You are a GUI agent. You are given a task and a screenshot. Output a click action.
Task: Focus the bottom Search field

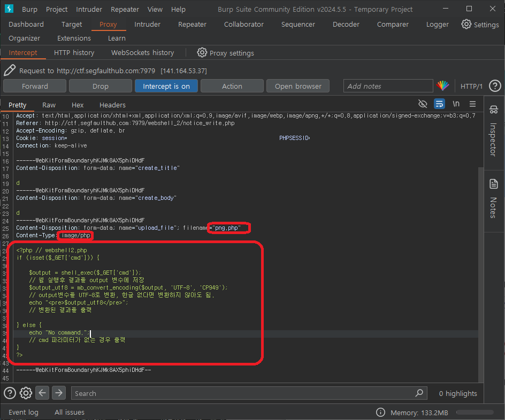pyautogui.click(x=249, y=393)
